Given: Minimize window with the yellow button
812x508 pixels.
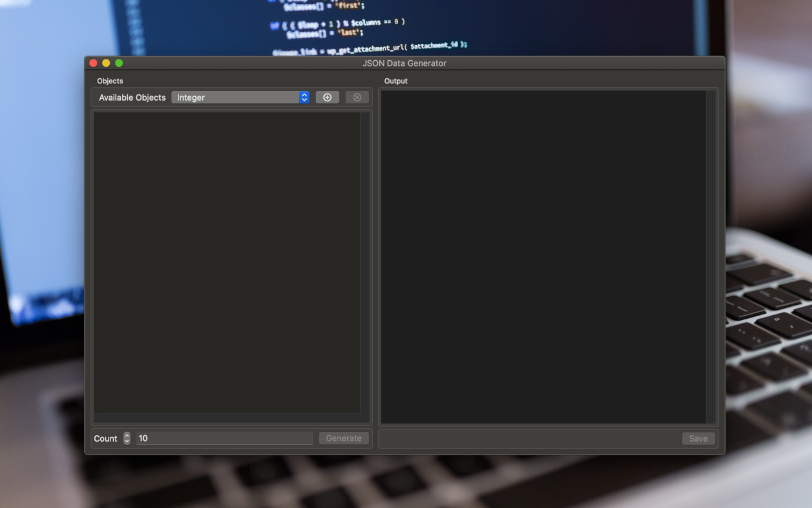Looking at the screenshot, I should (106, 63).
